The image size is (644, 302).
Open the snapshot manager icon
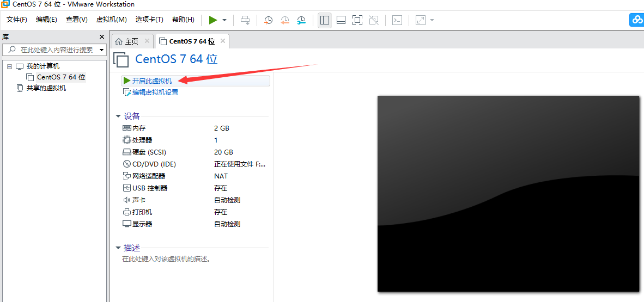click(x=301, y=20)
